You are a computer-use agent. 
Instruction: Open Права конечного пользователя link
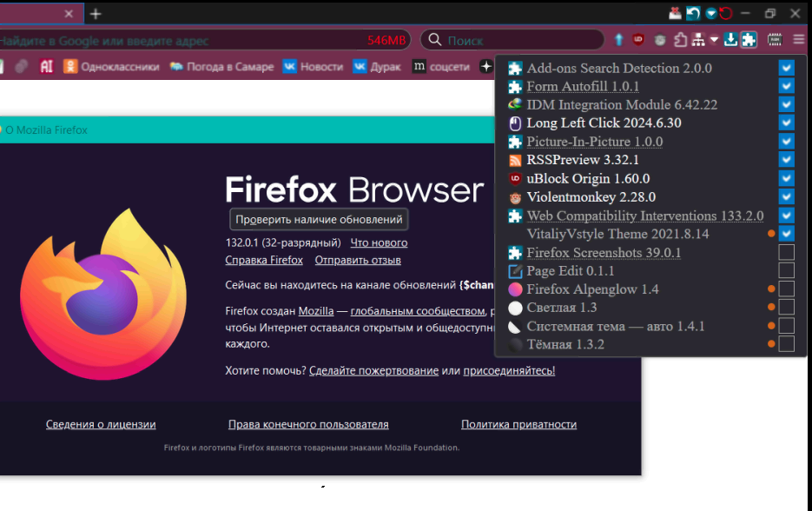[x=308, y=424]
